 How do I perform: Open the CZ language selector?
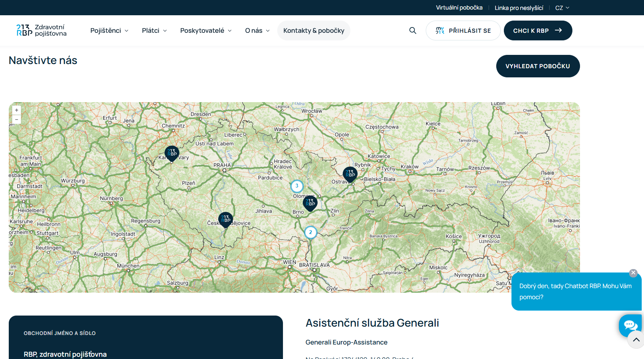562,8
